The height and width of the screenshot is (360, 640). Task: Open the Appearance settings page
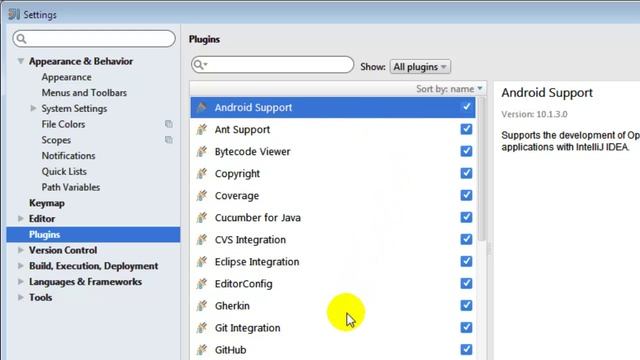pyautogui.click(x=67, y=77)
